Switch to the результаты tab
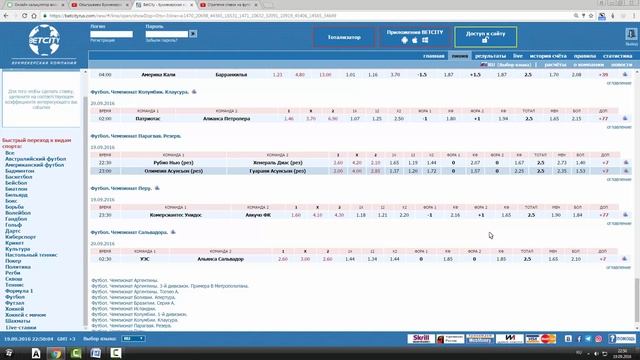Image resolution: width=640 pixels, height=360 pixels. point(490,56)
